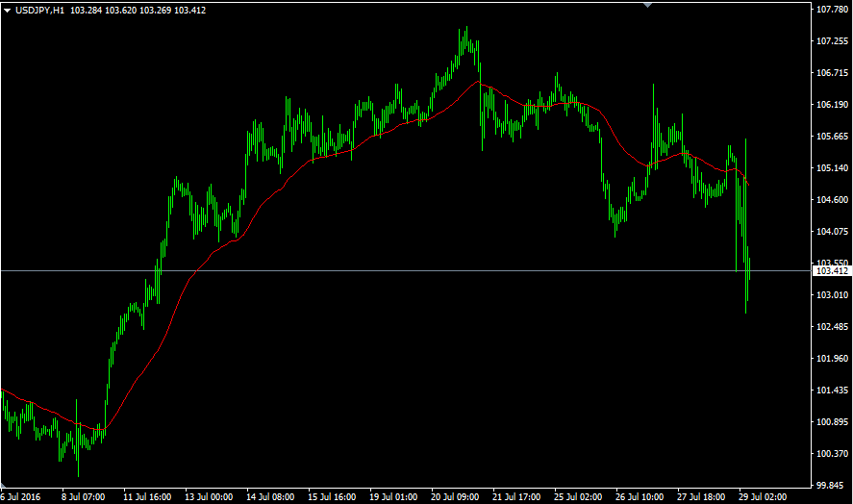The height and width of the screenshot is (504, 853).
Task: Click the 106.190 price axis label
Action: (x=833, y=105)
